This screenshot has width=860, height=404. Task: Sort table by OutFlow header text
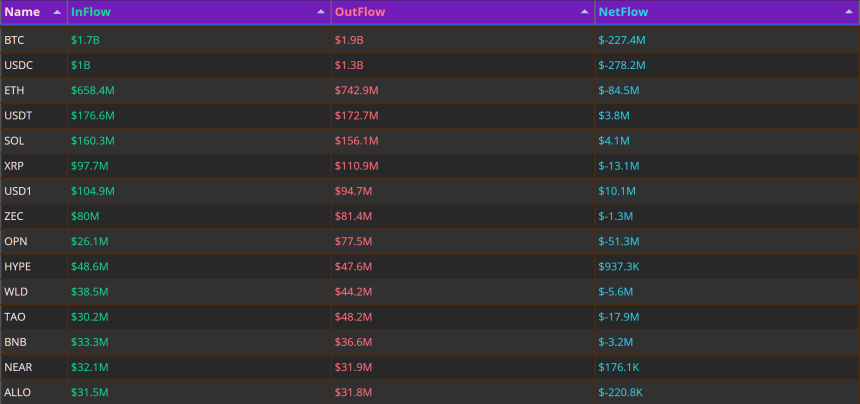[x=360, y=12]
